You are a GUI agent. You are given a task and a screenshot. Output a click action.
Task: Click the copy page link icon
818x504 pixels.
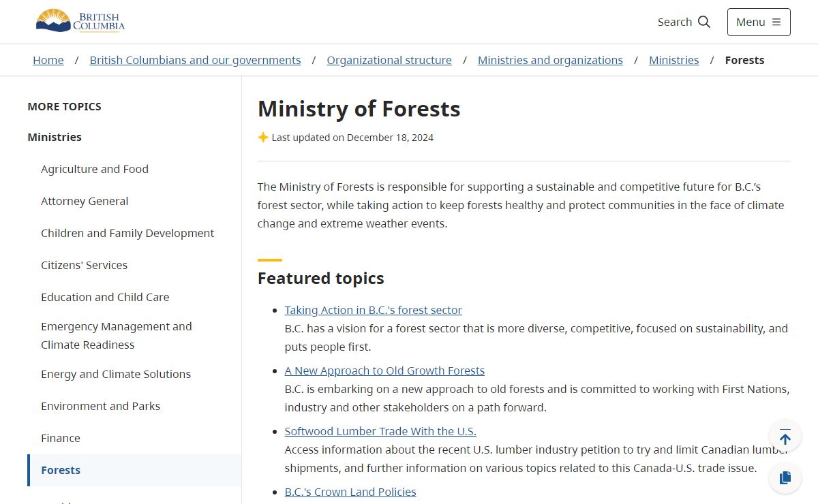(x=785, y=477)
